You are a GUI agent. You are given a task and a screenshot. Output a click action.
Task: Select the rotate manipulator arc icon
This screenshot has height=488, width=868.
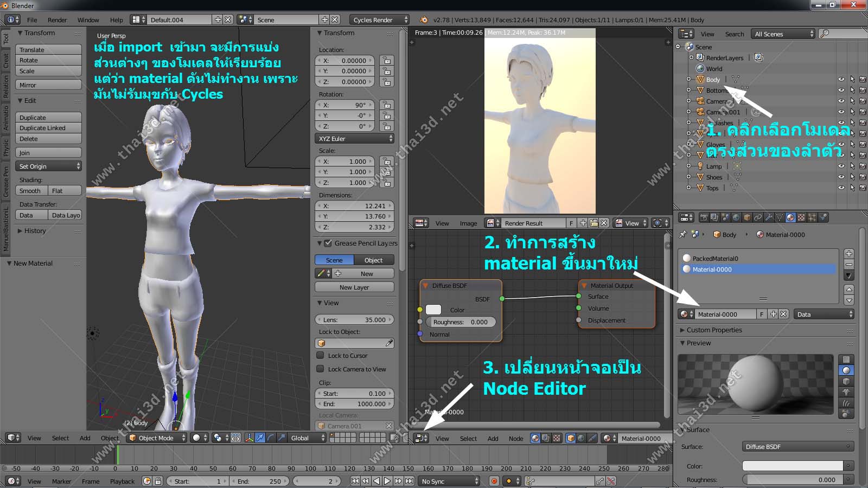[x=271, y=438]
